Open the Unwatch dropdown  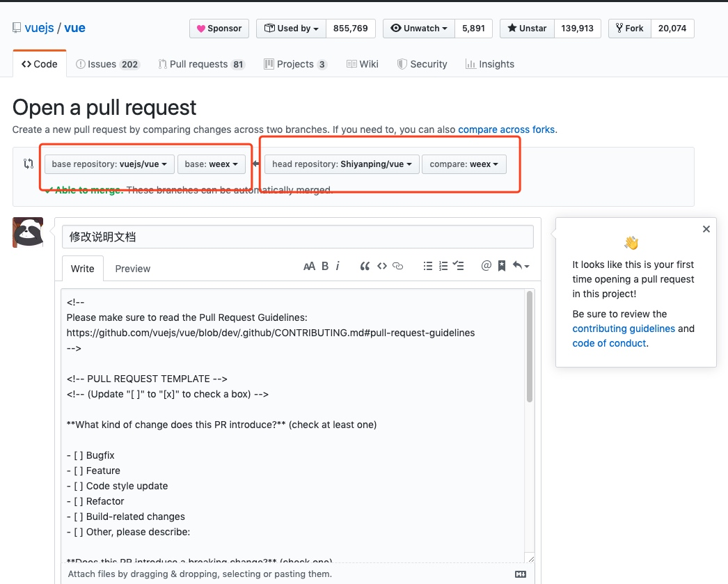tap(419, 29)
